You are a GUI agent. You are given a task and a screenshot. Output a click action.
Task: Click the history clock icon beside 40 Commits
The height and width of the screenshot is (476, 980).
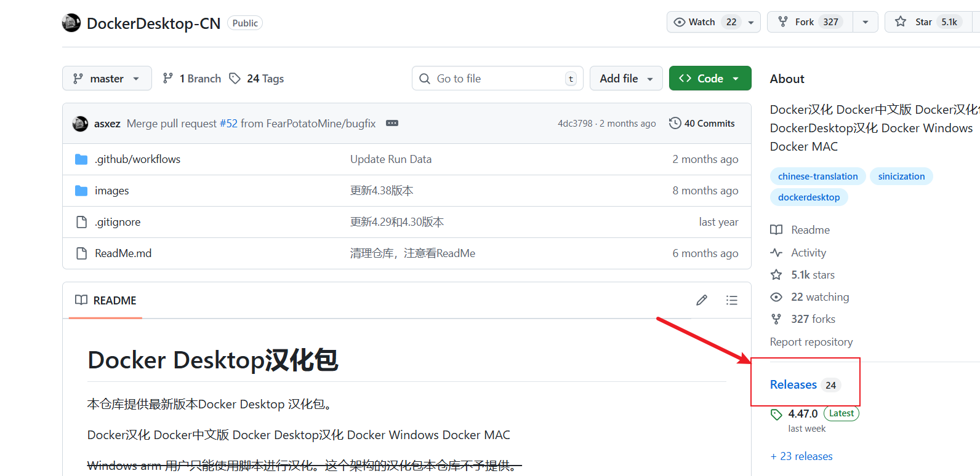pos(675,123)
